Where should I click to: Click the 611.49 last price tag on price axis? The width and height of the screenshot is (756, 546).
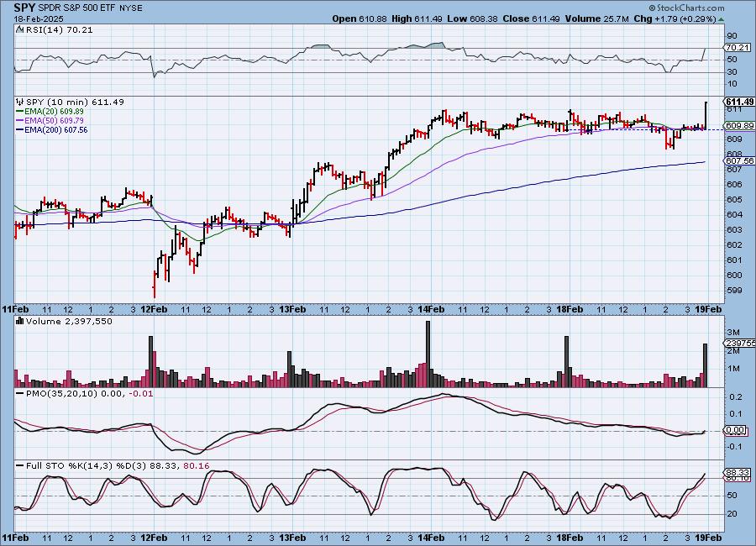tap(739, 102)
